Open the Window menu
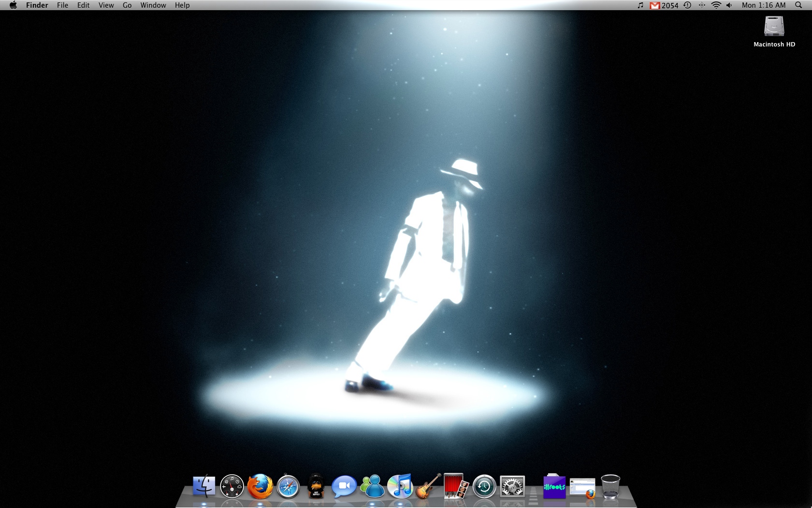The width and height of the screenshot is (812, 508). click(x=153, y=5)
